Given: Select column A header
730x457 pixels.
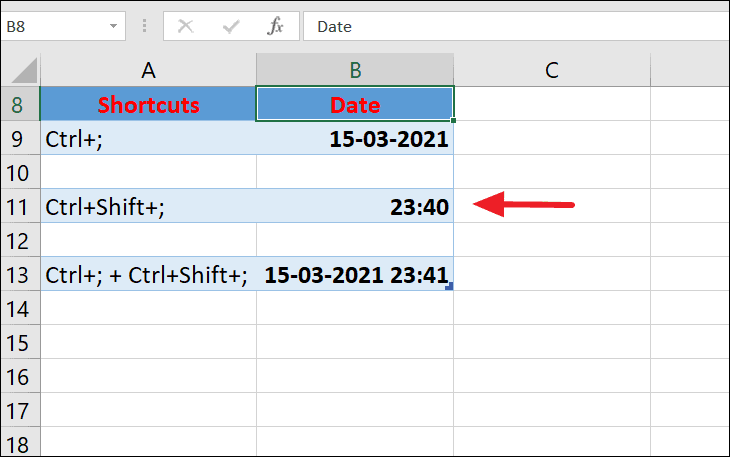Looking at the screenshot, I should tap(148, 70).
